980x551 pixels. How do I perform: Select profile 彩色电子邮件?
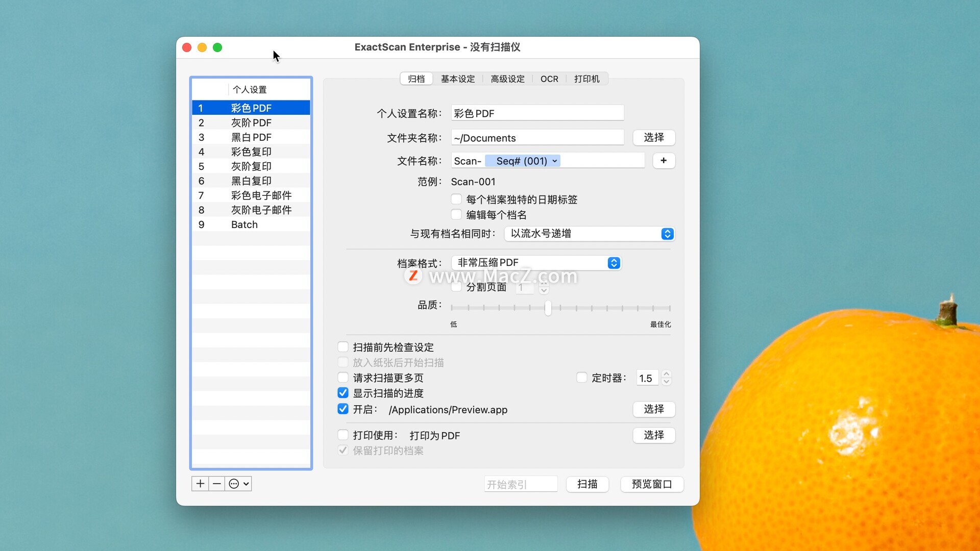point(251,195)
